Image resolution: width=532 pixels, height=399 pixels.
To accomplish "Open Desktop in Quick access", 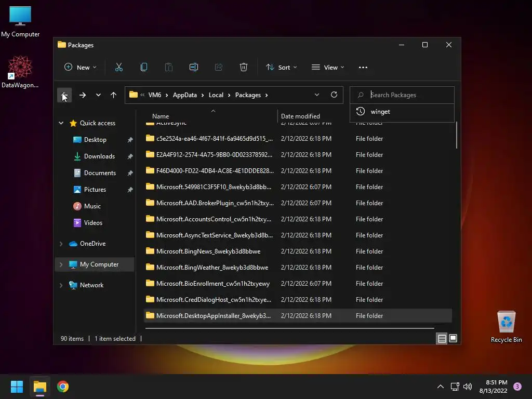I will [x=95, y=139].
